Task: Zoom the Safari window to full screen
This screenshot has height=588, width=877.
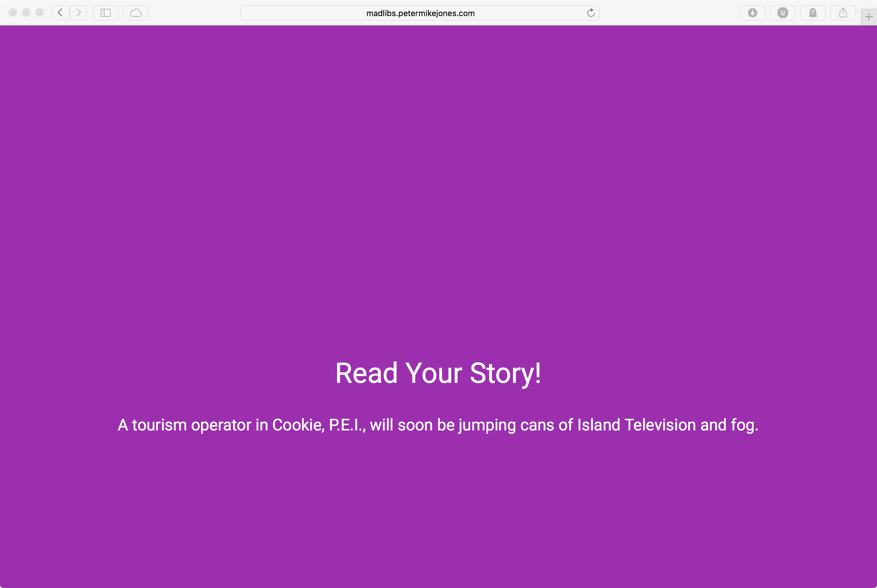Action: [39, 13]
